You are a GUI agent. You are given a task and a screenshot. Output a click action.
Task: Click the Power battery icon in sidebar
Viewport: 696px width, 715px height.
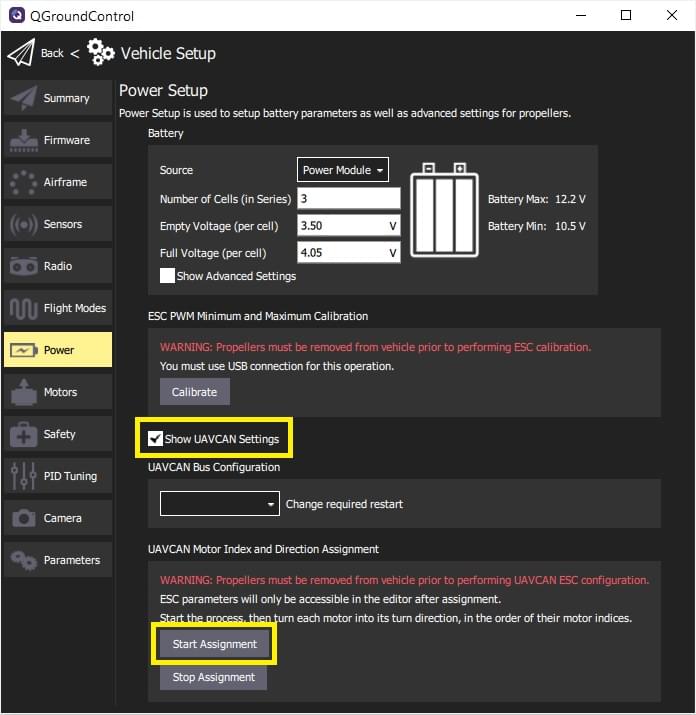[24, 350]
